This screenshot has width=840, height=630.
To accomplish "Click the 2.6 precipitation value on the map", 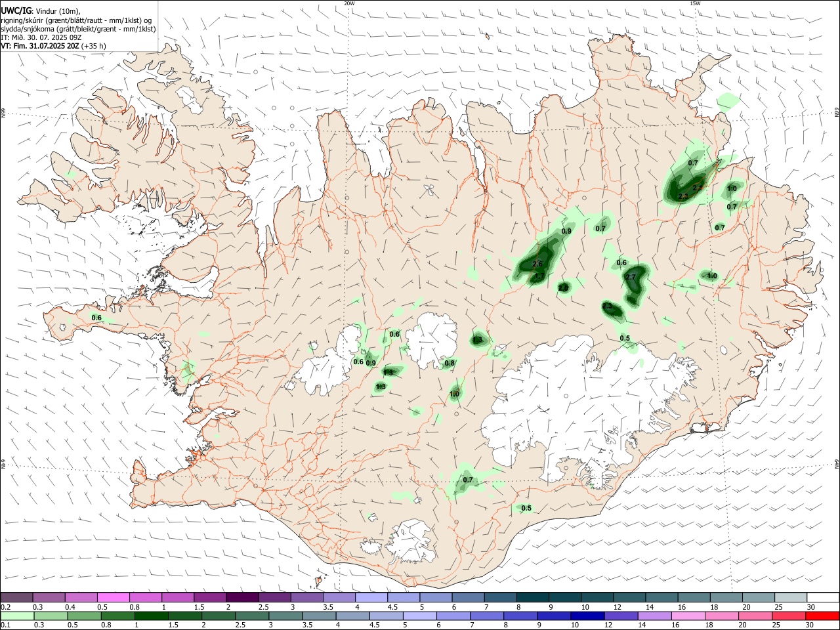I will [537, 264].
